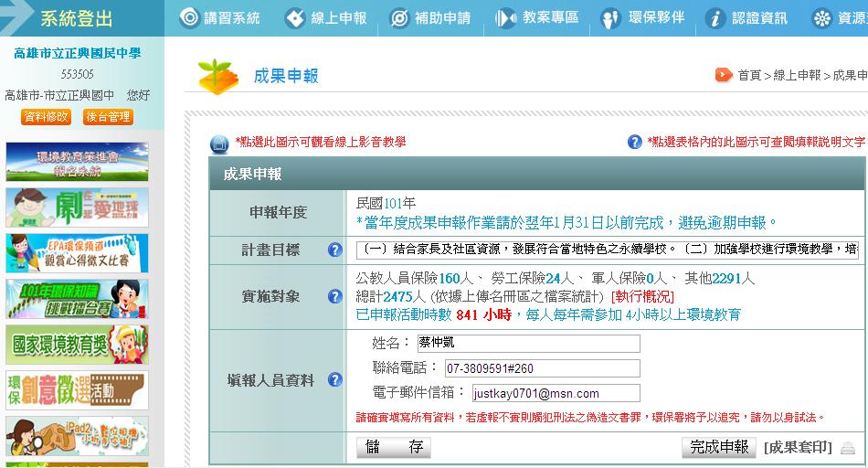This screenshot has height=468, width=868.
Task: Click the 執行概況 link
Action: (x=643, y=297)
